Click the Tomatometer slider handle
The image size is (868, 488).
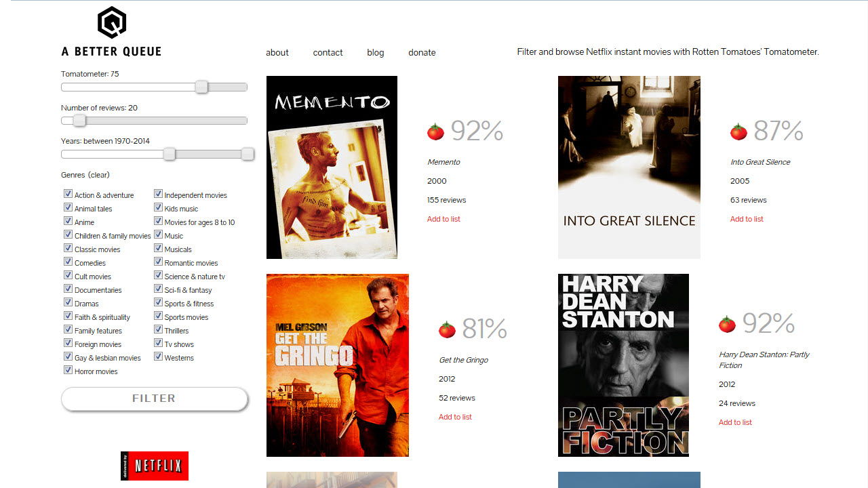pos(201,87)
